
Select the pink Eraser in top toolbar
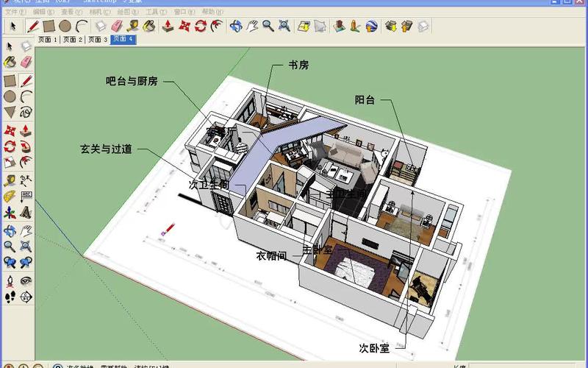pyautogui.click(x=117, y=26)
